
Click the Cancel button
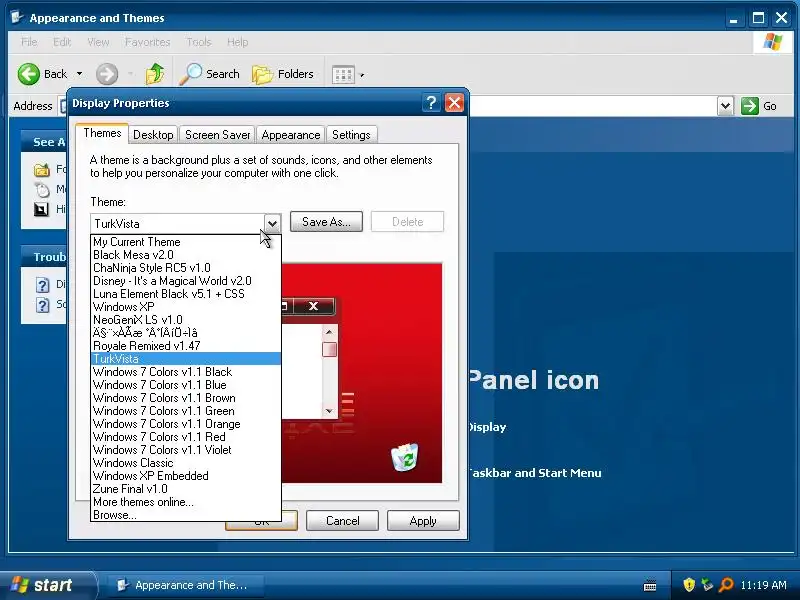pos(342,521)
